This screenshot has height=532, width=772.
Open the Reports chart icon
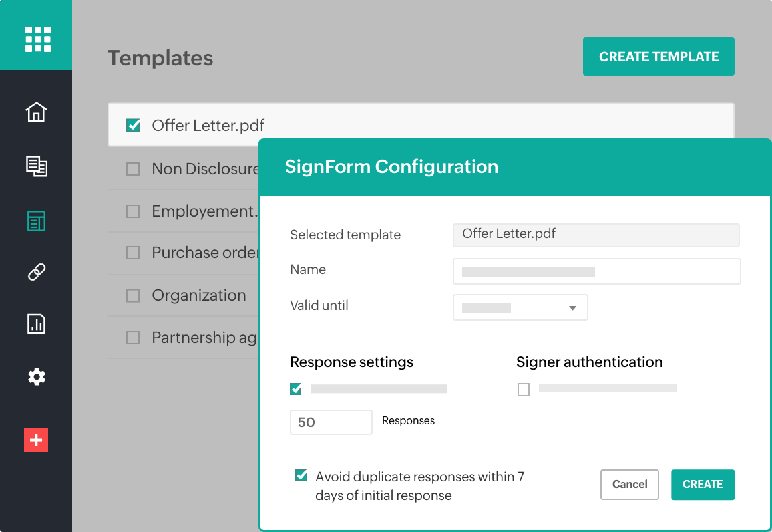coord(36,324)
